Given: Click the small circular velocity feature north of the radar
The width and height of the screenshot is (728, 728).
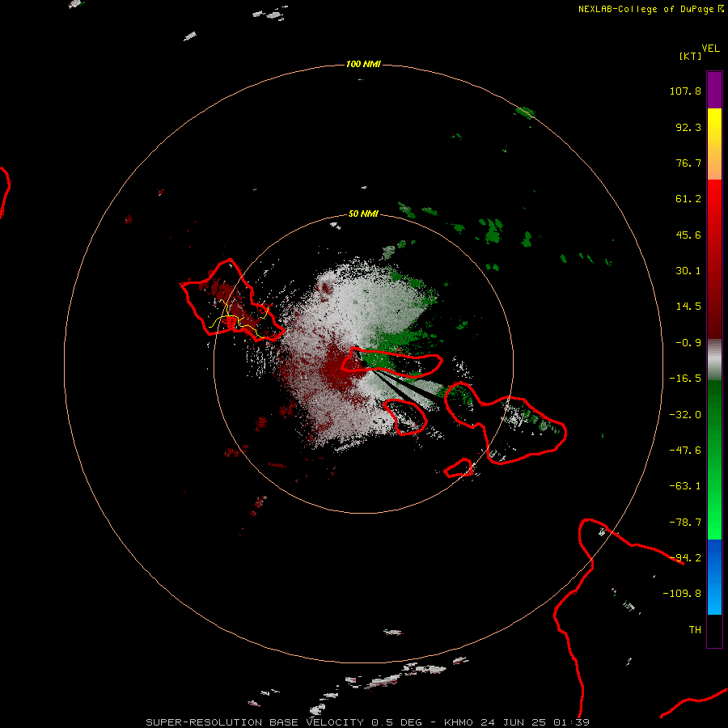Looking at the screenshot, I should (x=325, y=288).
